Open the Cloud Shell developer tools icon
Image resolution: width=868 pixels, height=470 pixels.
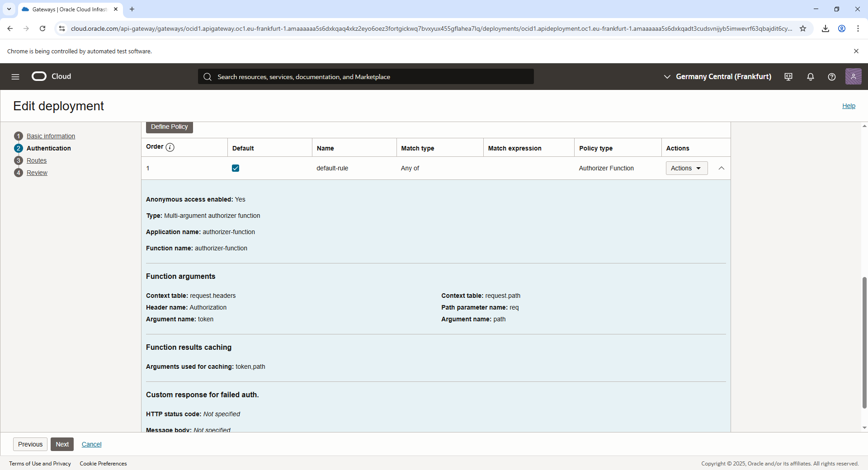click(x=788, y=77)
